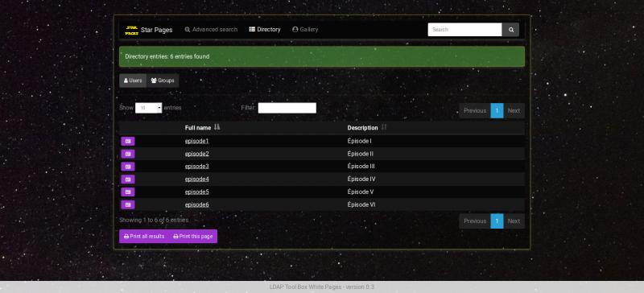Click the 6 entries found message

[x=167, y=56]
